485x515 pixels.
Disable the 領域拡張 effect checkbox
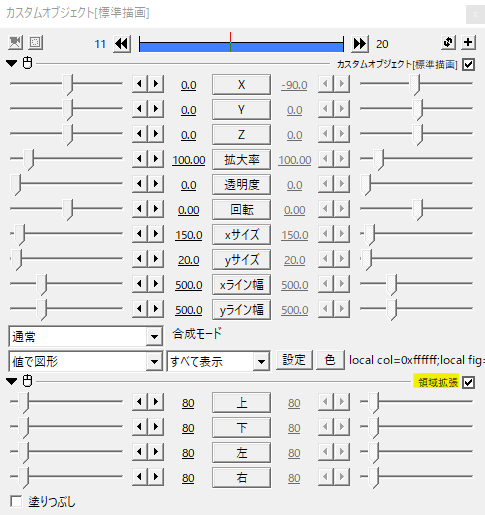468,382
